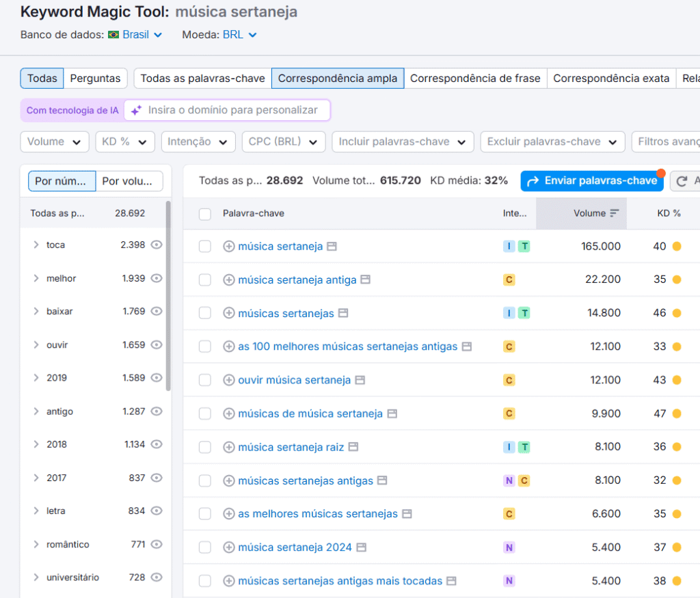Click the AI sparkle icon in domain field
The height and width of the screenshot is (598, 700).
pyautogui.click(x=136, y=110)
